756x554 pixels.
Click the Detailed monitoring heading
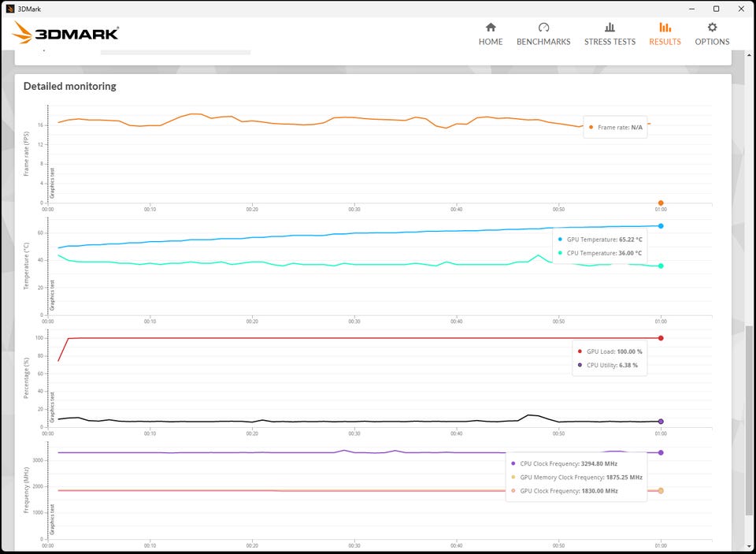[70, 87]
